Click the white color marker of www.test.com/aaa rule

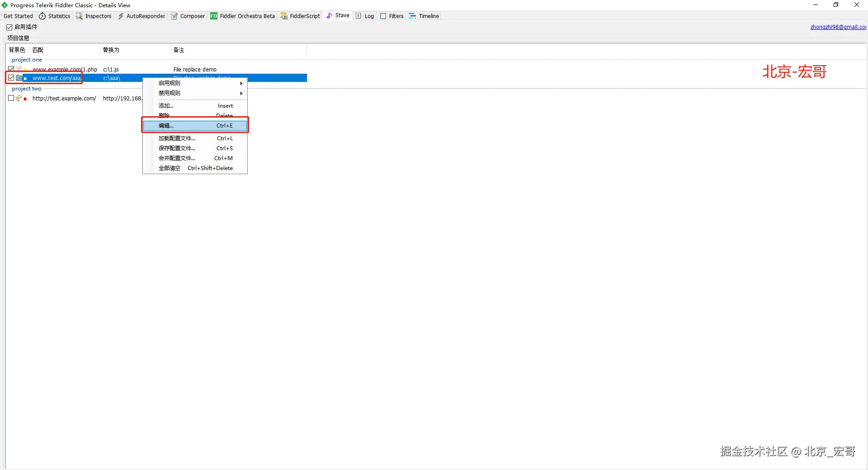pos(25,78)
